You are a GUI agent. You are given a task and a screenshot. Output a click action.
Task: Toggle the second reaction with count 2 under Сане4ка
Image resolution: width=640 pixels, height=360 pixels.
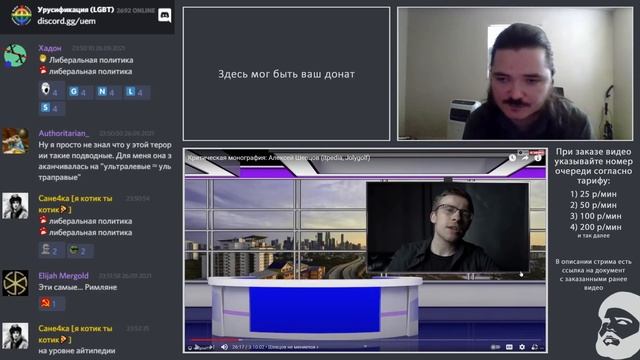point(80,250)
